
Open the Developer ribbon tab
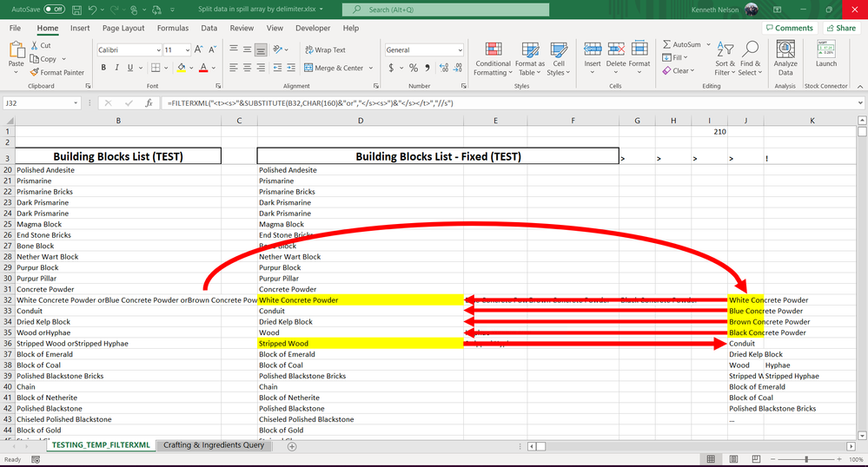click(x=313, y=29)
